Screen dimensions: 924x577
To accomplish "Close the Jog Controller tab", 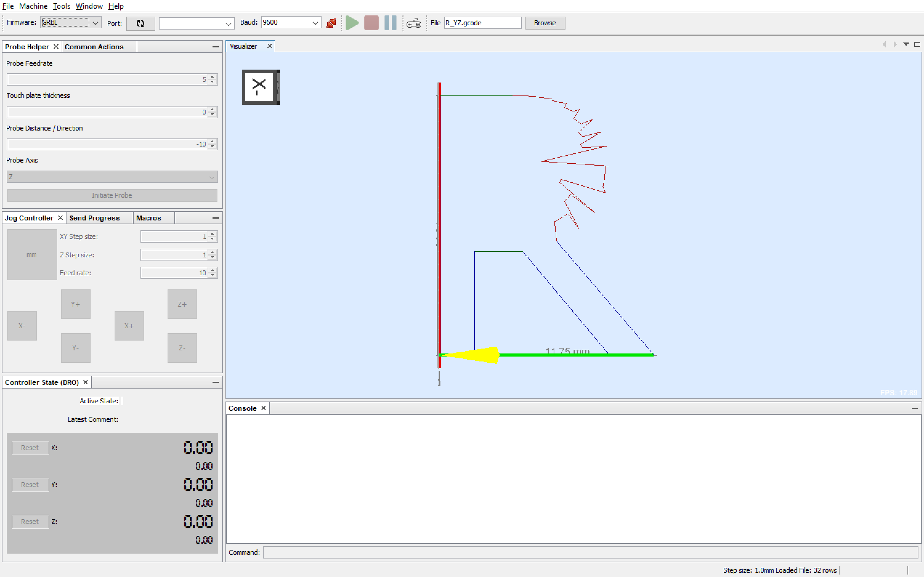I will coord(60,218).
